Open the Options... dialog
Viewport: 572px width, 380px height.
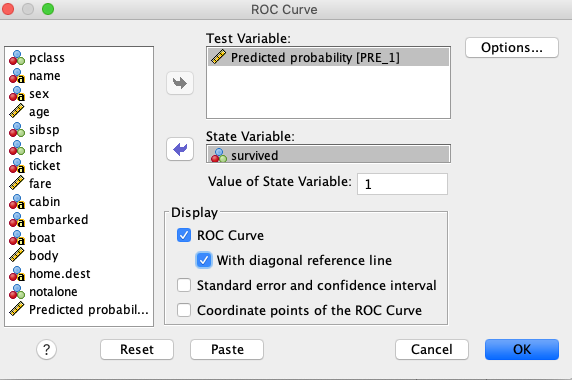point(512,47)
